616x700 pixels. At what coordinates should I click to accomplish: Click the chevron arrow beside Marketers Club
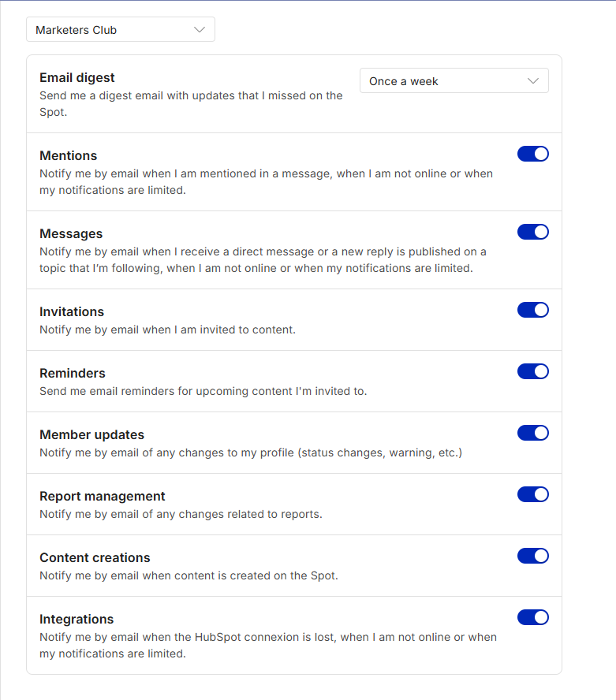200,29
